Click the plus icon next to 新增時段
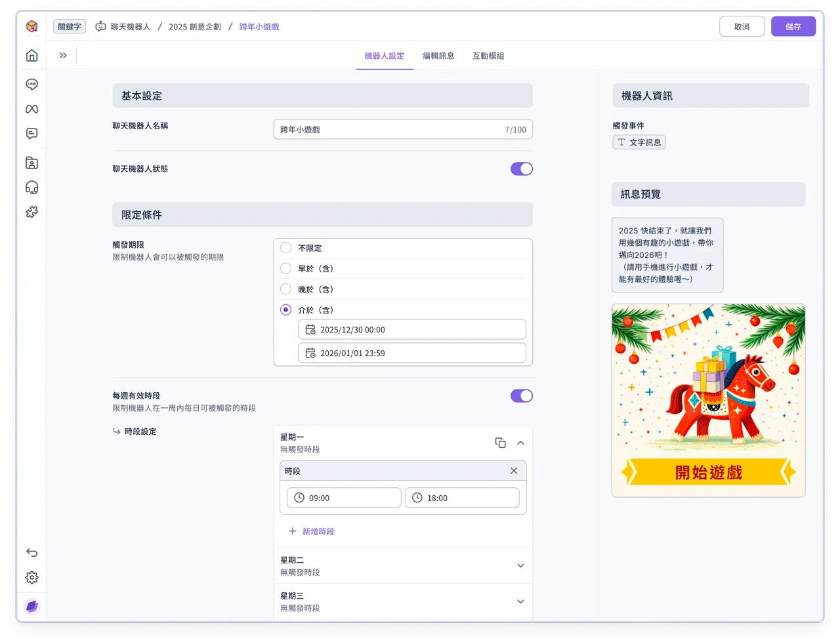Viewport: 840px width, 644px height. [293, 531]
